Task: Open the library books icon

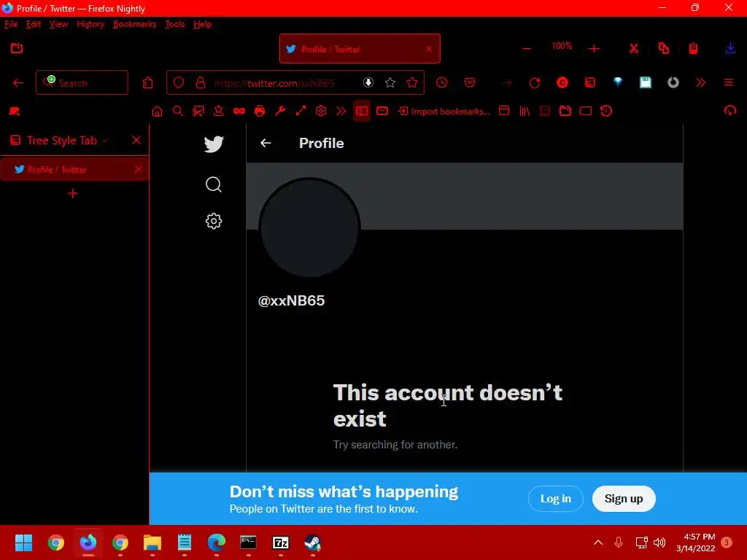Action: click(525, 112)
